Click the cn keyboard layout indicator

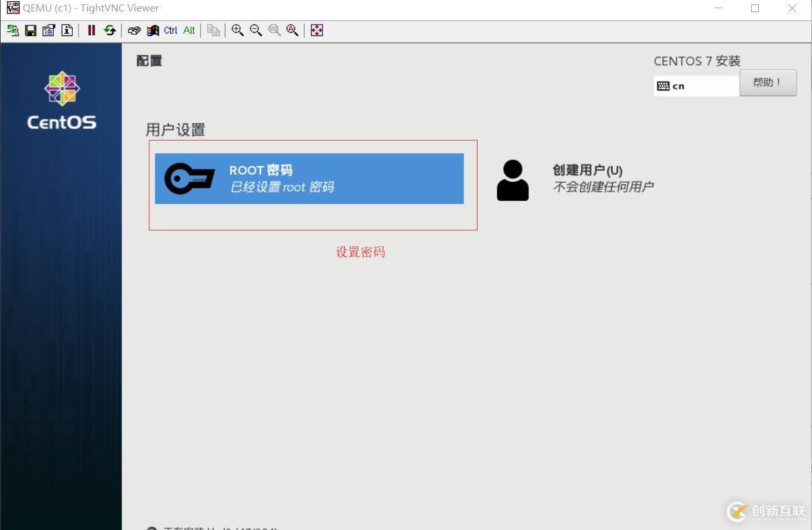(x=696, y=86)
